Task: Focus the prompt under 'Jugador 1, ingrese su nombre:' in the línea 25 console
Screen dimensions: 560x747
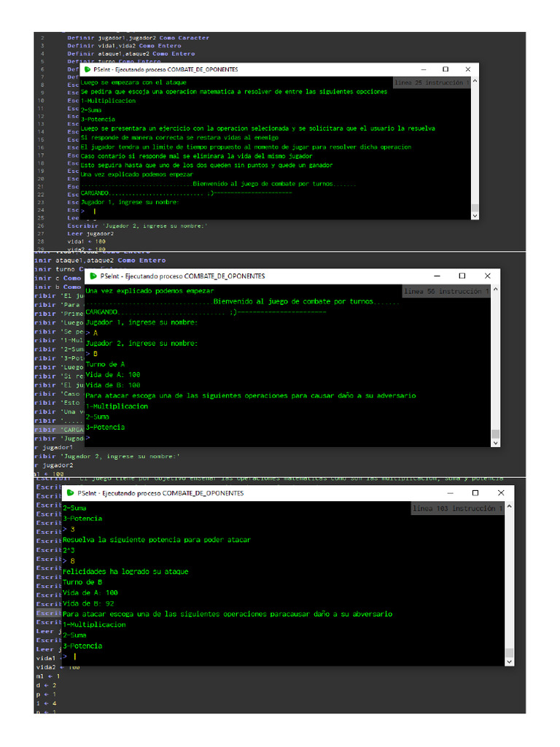Action: pos(95,211)
